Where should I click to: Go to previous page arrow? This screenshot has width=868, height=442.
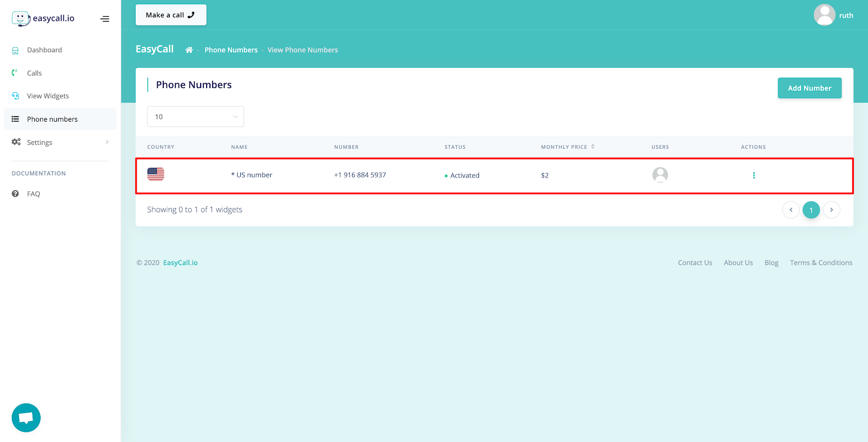click(791, 210)
